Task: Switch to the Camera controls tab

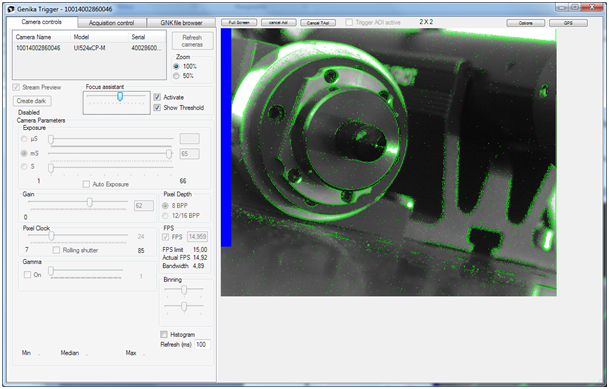Action: (42, 22)
